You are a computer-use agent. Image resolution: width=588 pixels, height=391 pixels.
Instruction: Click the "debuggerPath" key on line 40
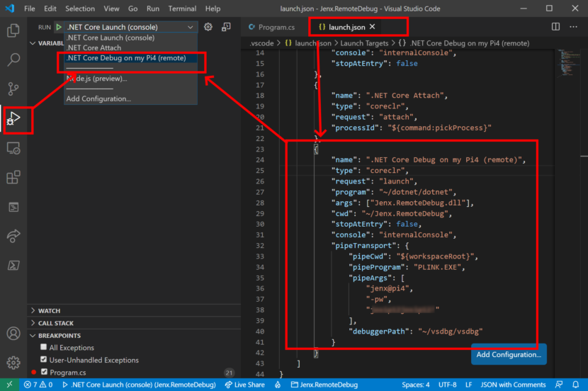[x=379, y=331]
